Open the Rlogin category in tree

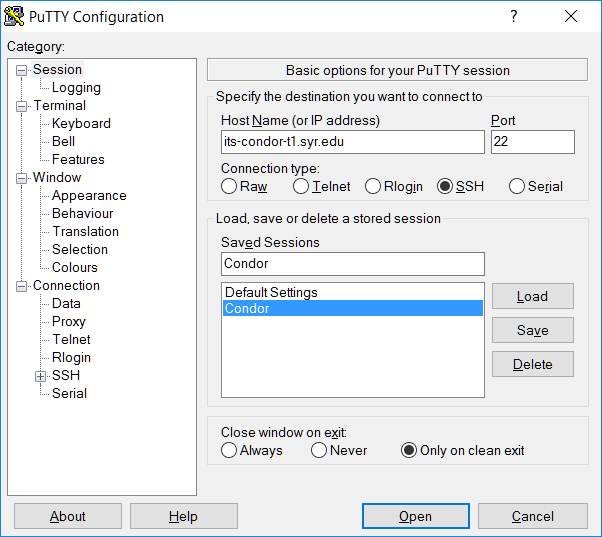click(x=71, y=357)
